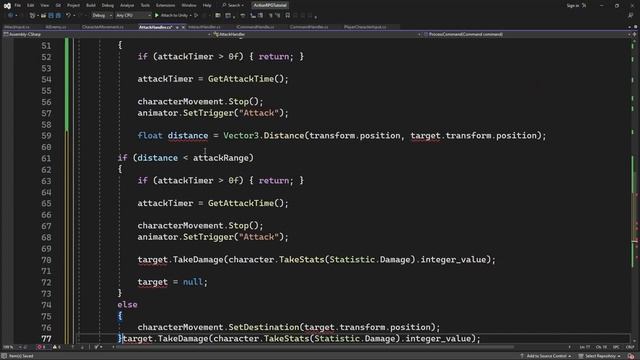This screenshot has height=360, width=640.
Task: Switch to the PlayerCharacterInput.cs tab
Action: tap(365, 27)
